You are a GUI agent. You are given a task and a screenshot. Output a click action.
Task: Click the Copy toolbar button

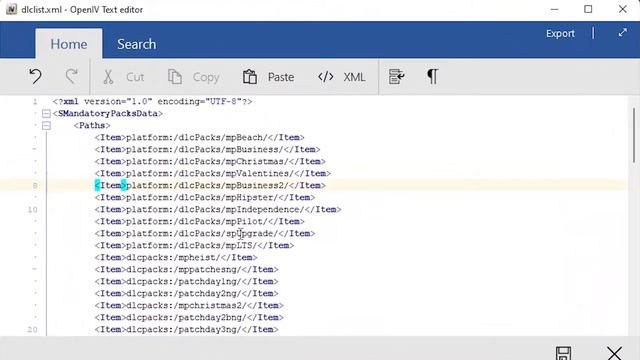(x=193, y=77)
